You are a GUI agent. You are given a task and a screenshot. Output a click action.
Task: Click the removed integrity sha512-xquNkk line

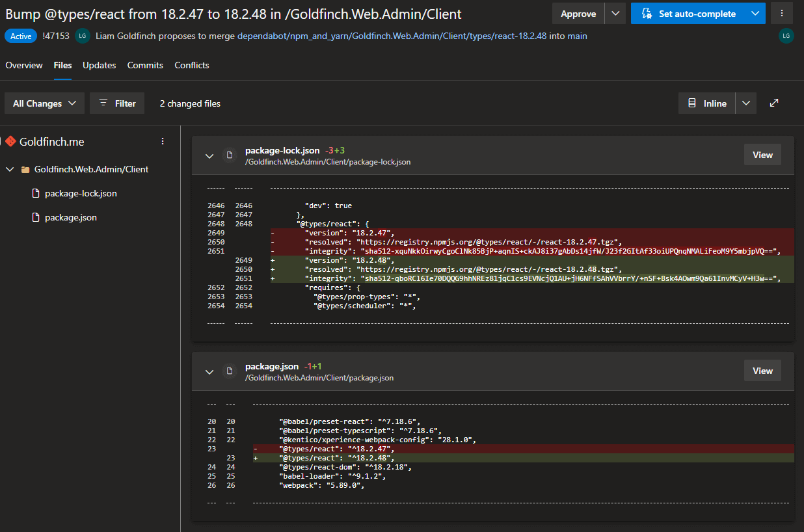[x=532, y=251]
